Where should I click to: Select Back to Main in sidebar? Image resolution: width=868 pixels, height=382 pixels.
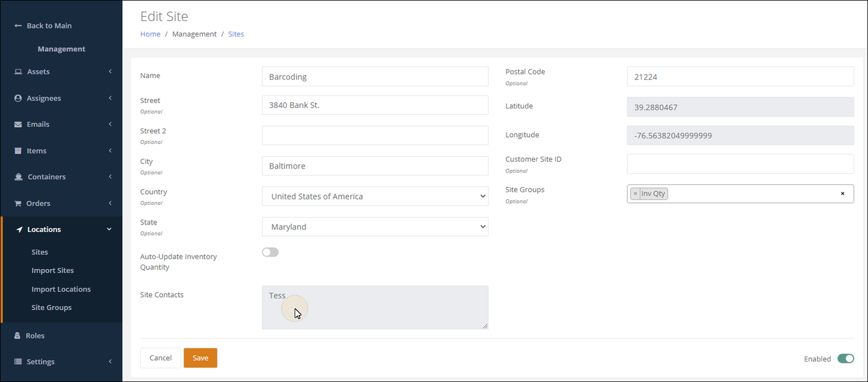tap(49, 26)
